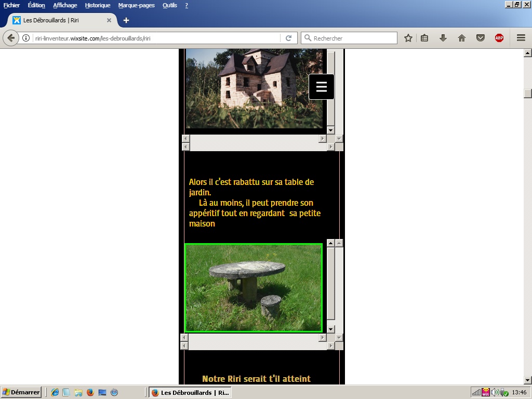Click the 13:46 clock

click(519, 393)
